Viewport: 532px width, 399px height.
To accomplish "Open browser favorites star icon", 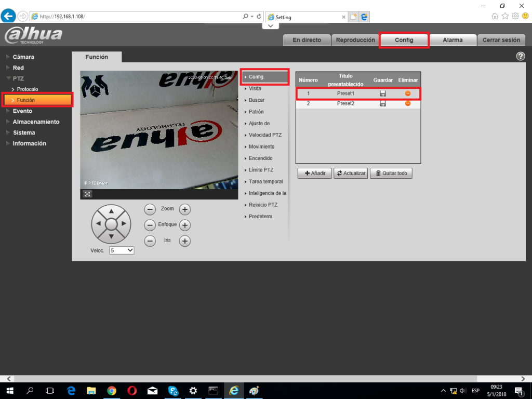I will pyautogui.click(x=505, y=16).
